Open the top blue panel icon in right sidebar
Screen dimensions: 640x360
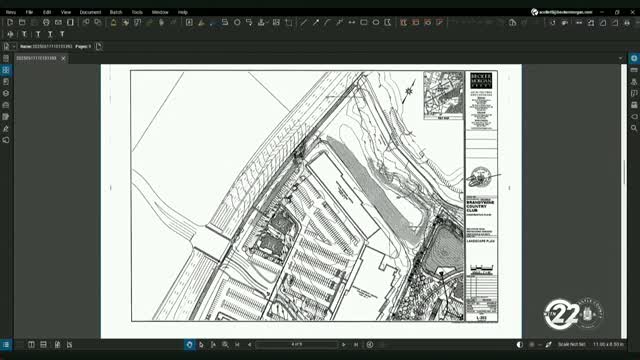point(634,58)
